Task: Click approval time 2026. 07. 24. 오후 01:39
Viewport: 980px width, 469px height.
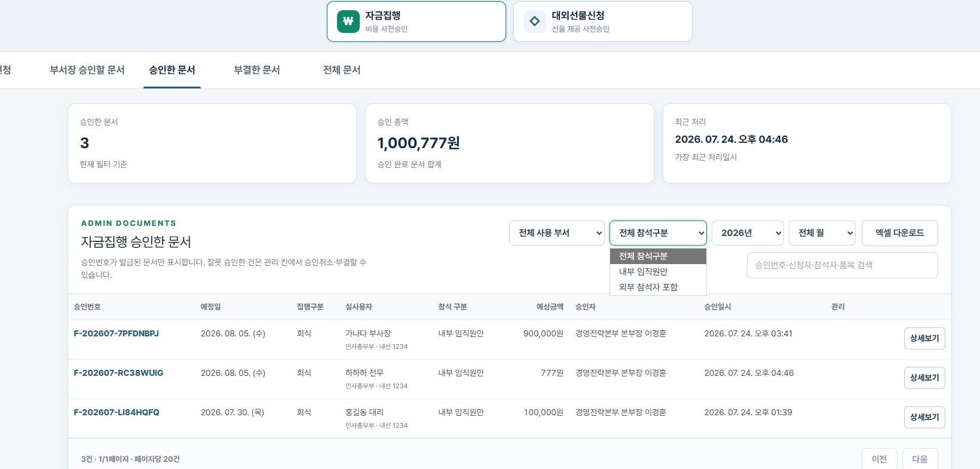Action: (748, 412)
